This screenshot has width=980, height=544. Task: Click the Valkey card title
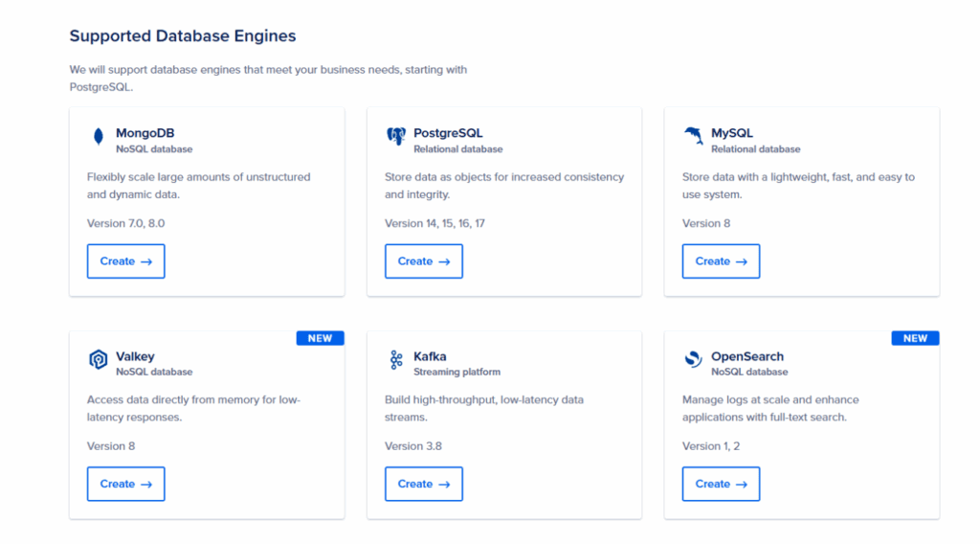click(x=135, y=356)
